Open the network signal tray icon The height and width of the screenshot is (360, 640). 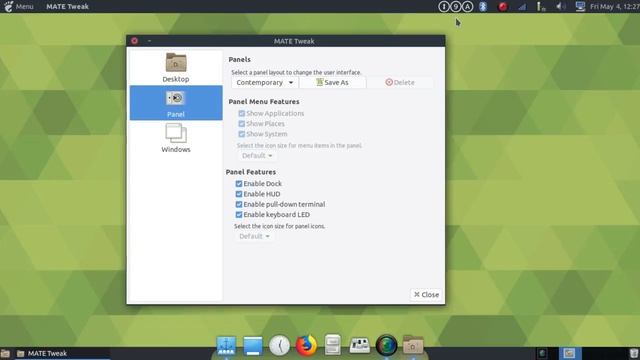522,7
